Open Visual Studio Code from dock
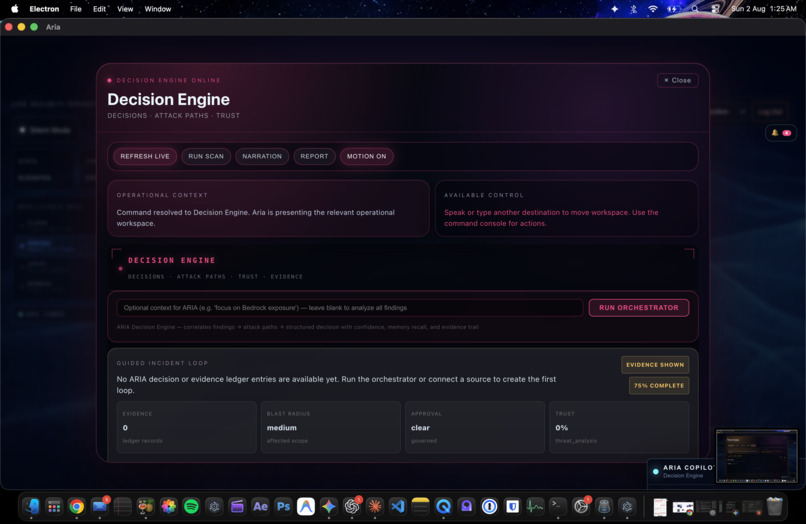The height and width of the screenshot is (524, 806). click(x=398, y=507)
